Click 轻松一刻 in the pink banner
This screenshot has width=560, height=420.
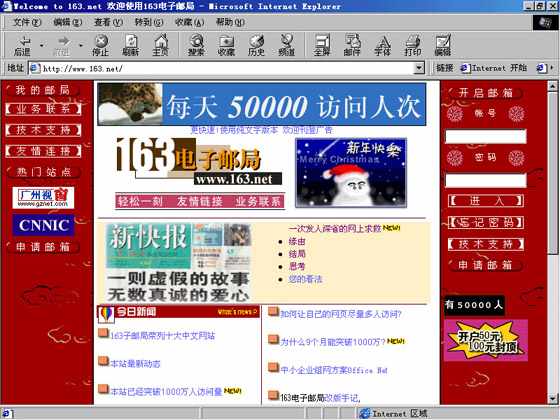140,201
